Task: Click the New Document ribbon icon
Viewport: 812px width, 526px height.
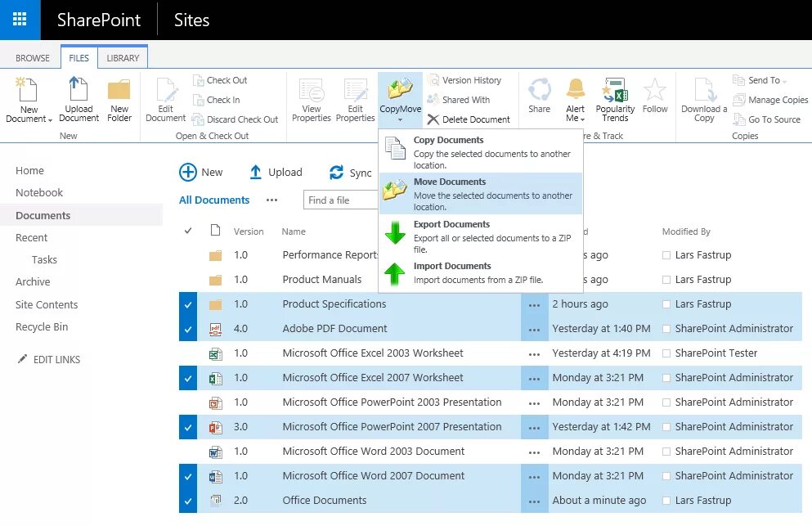Action: (29, 100)
